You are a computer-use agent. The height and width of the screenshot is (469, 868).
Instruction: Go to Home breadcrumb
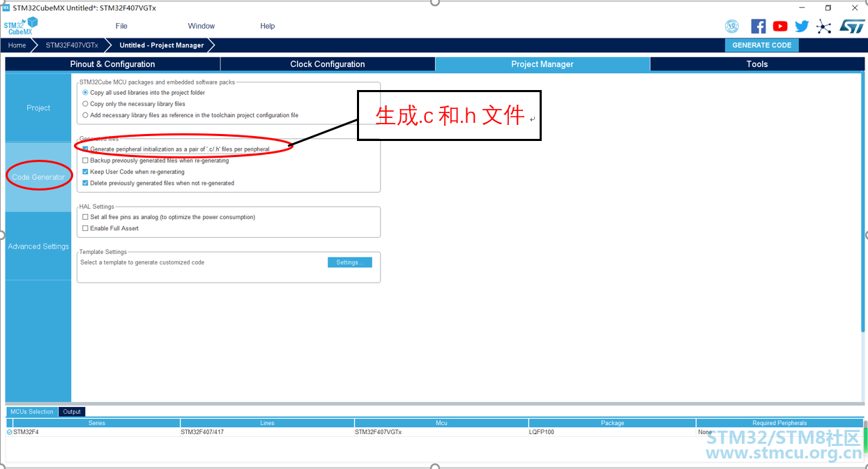(x=17, y=45)
